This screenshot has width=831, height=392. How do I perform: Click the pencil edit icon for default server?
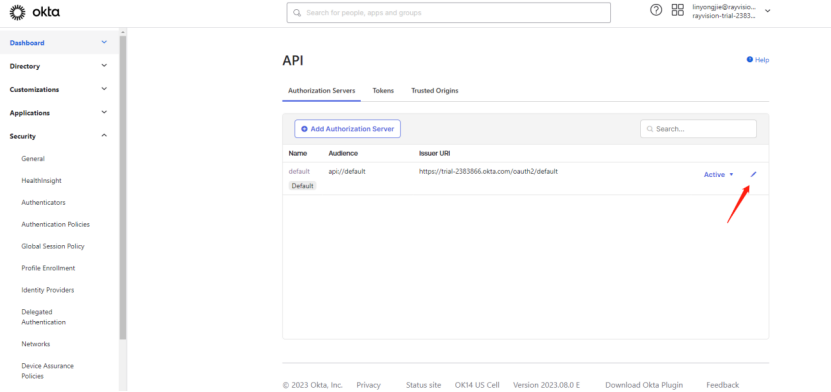tap(754, 174)
